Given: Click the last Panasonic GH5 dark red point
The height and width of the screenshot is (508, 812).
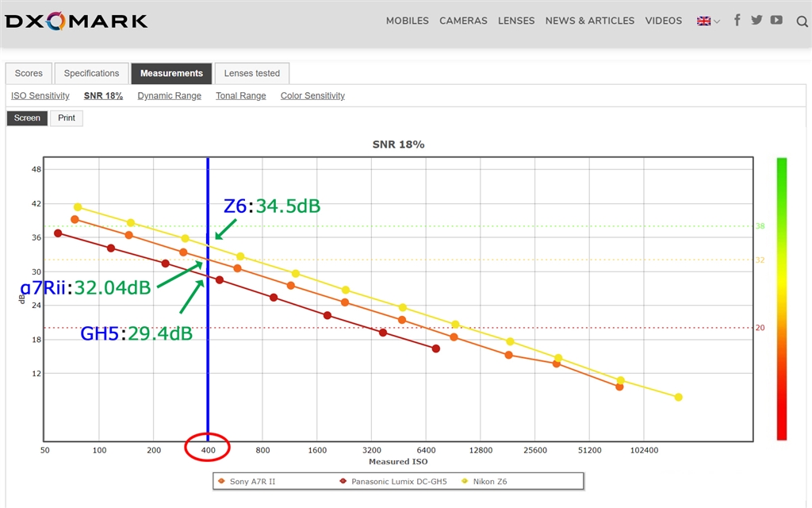Looking at the screenshot, I should (x=436, y=349).
